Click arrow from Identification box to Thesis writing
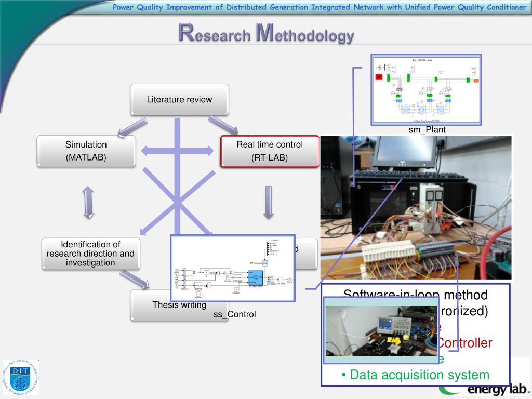 click(135, 280)
